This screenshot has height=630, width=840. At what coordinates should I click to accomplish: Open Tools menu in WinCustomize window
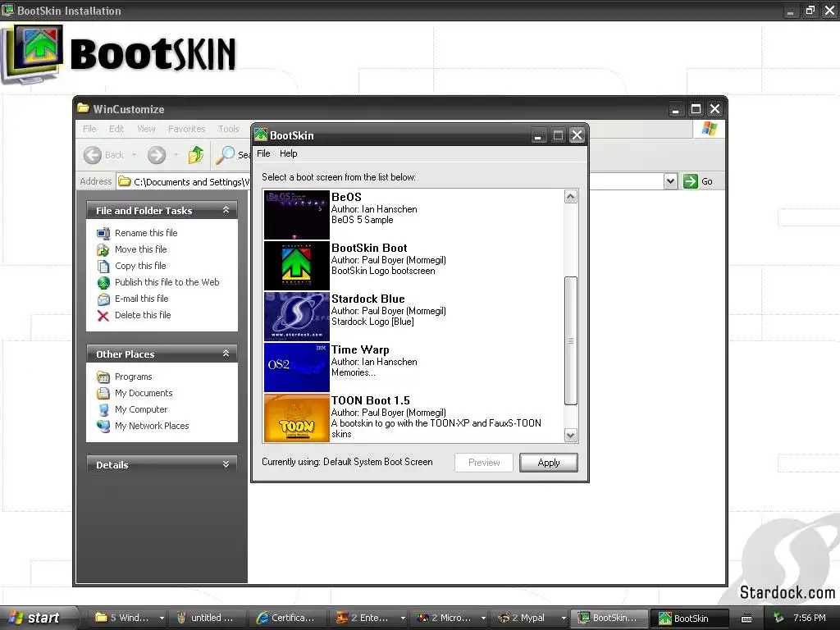point(229,129)
